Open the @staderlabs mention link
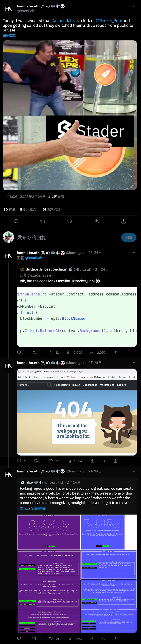This screenshot has height=644, width=141. point(63,21)
